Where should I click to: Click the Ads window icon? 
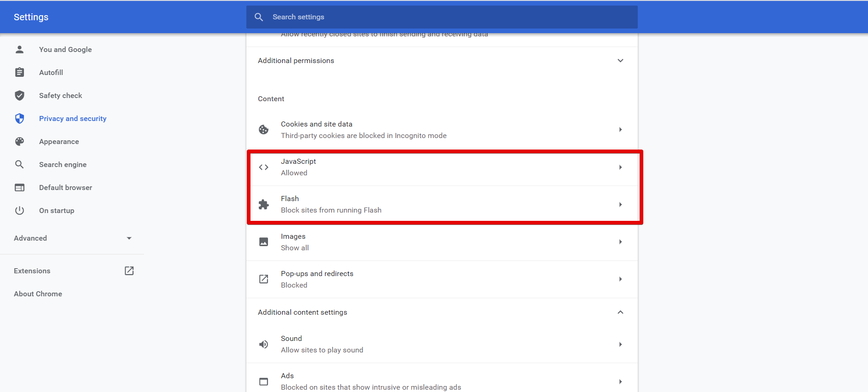(x=263, y=381)
